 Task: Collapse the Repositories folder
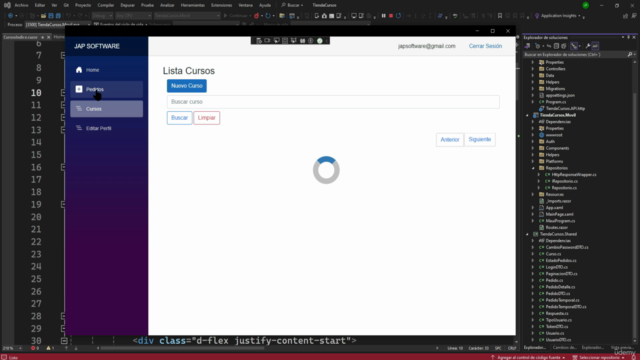[533, 168]
